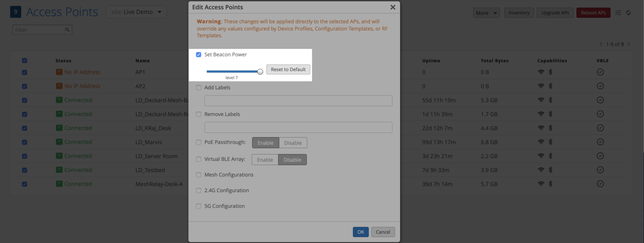The height and width of the screenshot is (243, 644).
Task: Click the VBLE checkmark icon for AP2
Action: tap(600, 86)
